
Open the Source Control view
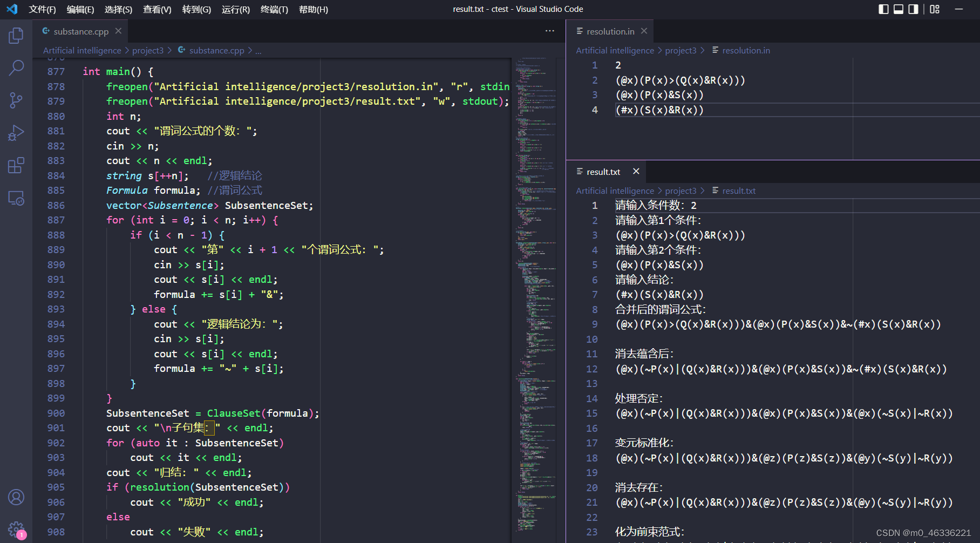coord(16,100)
